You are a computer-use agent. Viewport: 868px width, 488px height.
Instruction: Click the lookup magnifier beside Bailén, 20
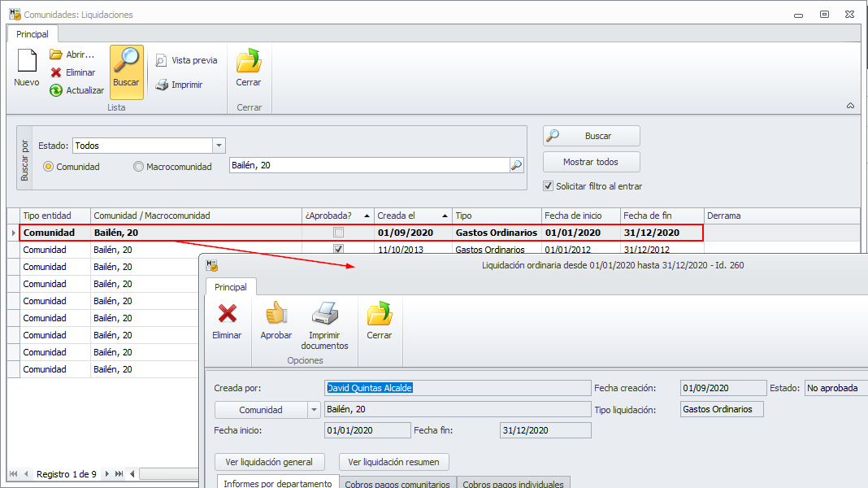pyautogui.click(x=516, y=165)
